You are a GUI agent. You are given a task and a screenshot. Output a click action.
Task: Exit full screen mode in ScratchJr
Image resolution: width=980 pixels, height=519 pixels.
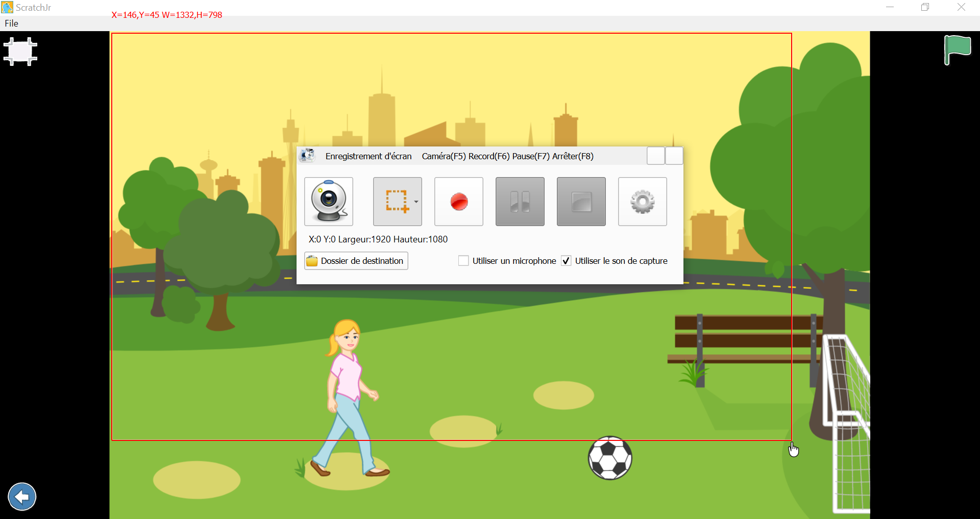pyautogui.click(x=20, y=52)
